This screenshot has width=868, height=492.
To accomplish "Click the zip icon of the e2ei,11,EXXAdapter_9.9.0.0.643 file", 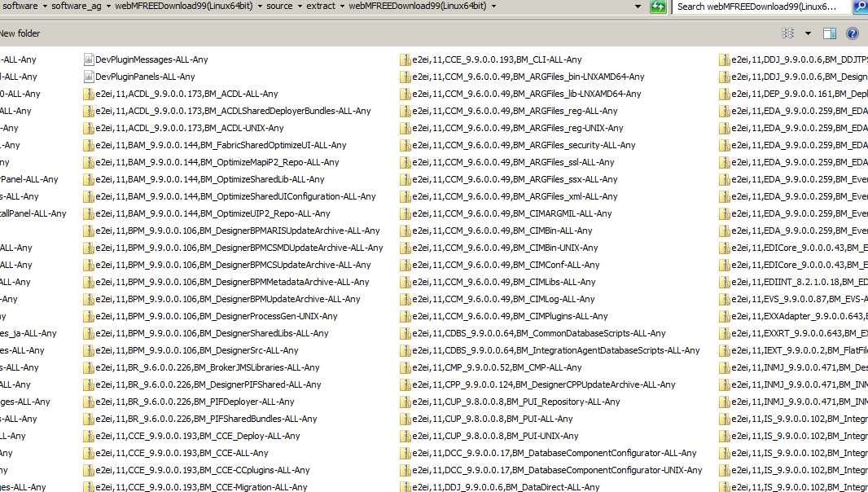I will tap(724, 316).
